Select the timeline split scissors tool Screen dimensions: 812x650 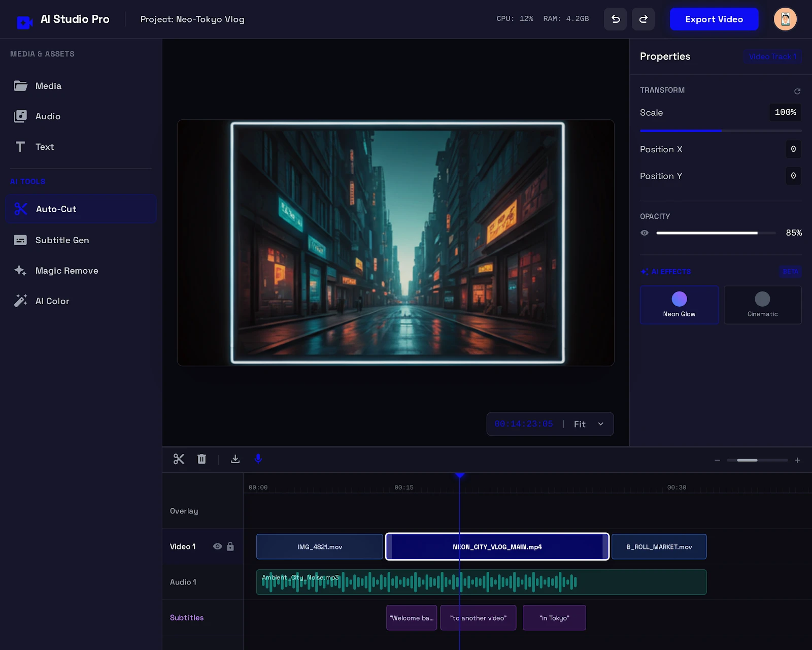coord(179,459)
